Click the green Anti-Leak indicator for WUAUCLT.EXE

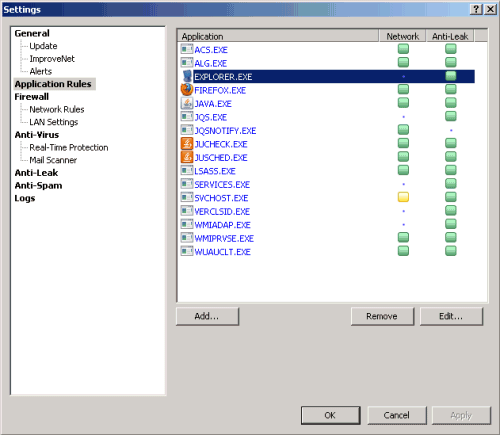(x=451, y=251)
